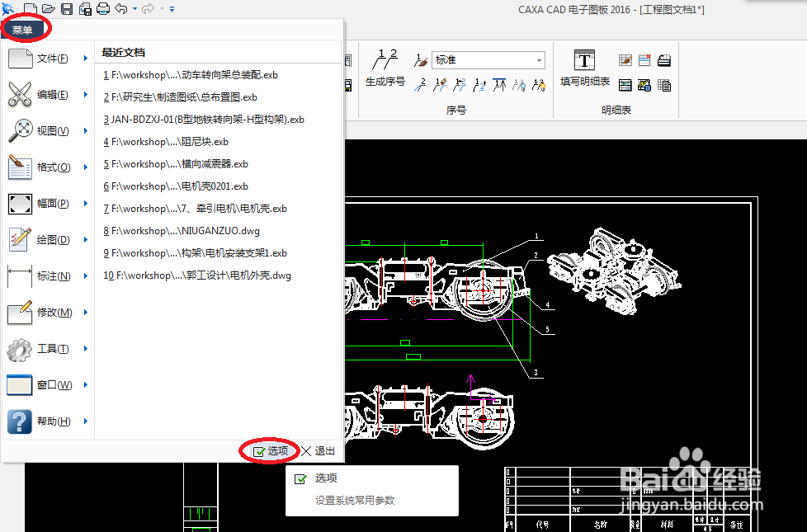Expand the submenu arrow next to 编辑(E)
Screen dimensions: 807x532
click(x=86, y=95)
